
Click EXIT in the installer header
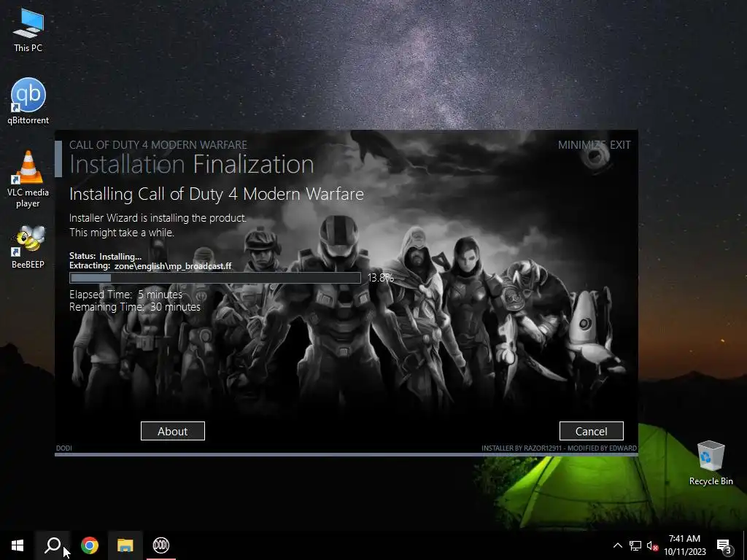pyautogui.click(x=620, y=145)
